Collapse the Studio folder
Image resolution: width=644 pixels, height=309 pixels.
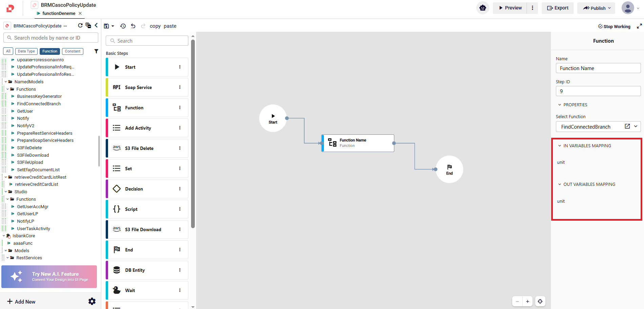click(x=6, y=192)
